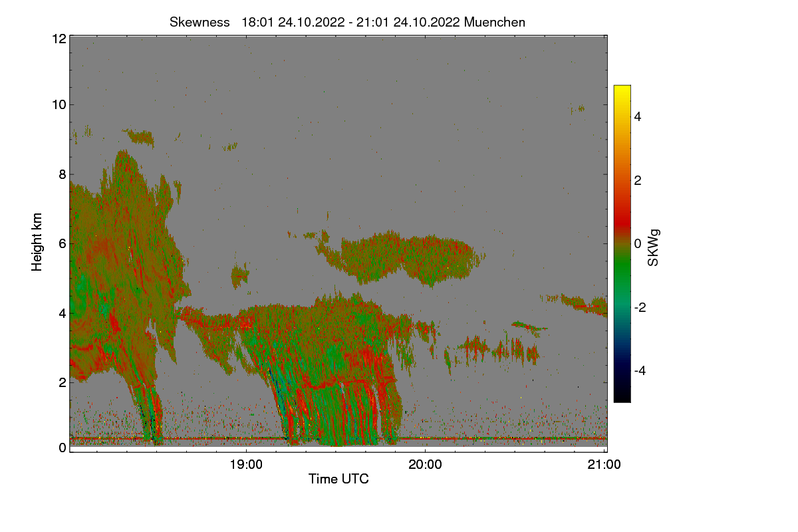Click the '10' height tick label

coord(59,104)
